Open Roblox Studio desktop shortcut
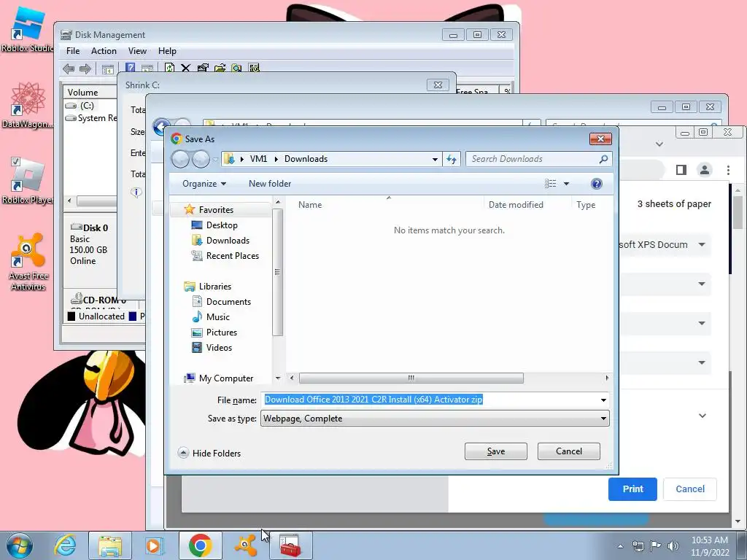Screen dimensions: 747x560 (x=27, y=28)
